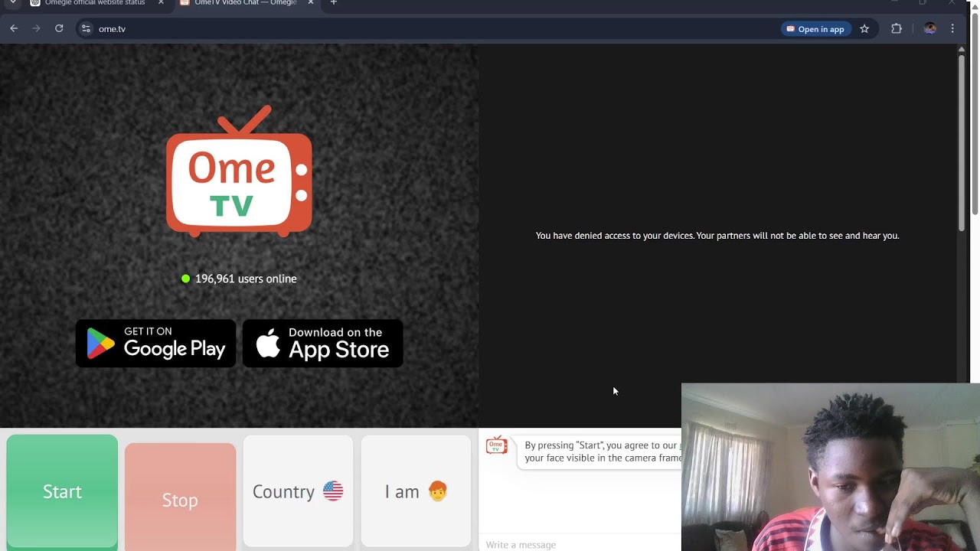
Task: Click the OmeTV avatar in chat
Action: coord(497,445)
